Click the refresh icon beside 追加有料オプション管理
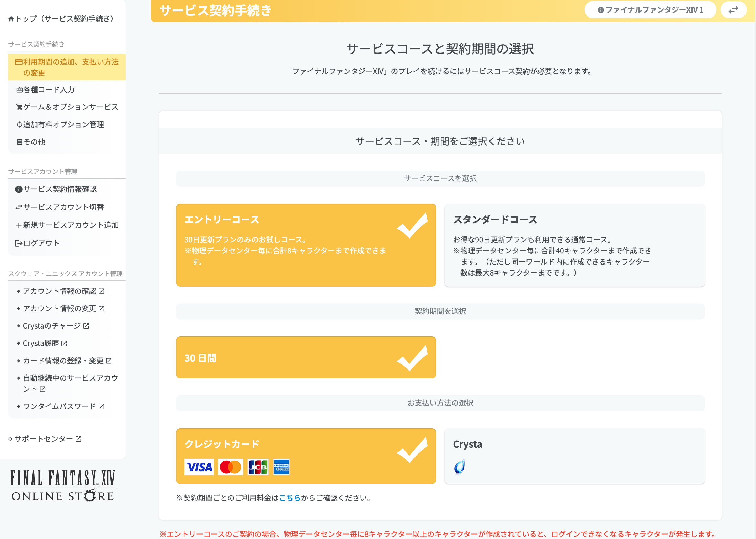The height and width of the screenshot is (539, 756). [20, 125]
